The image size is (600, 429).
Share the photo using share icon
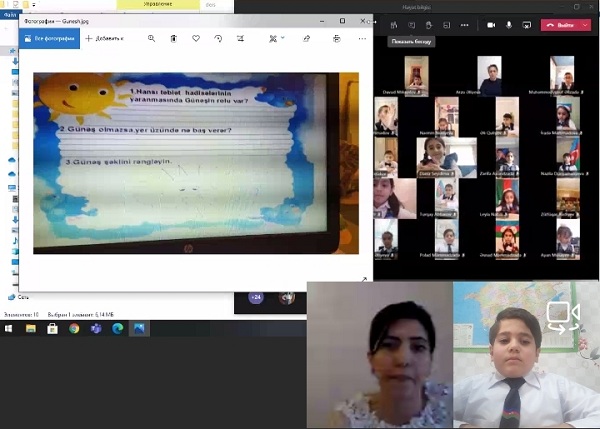point(307,39)
